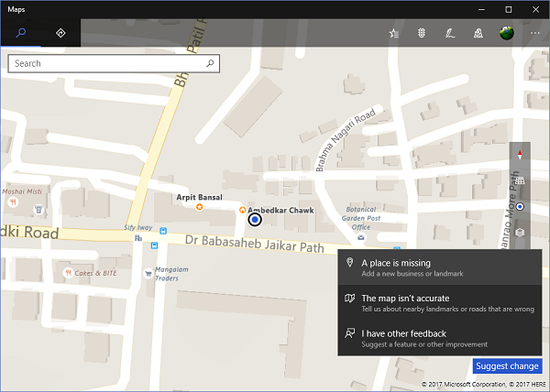Reset map rotation with compass
The image size is (550, 392).
coord(520,155)
